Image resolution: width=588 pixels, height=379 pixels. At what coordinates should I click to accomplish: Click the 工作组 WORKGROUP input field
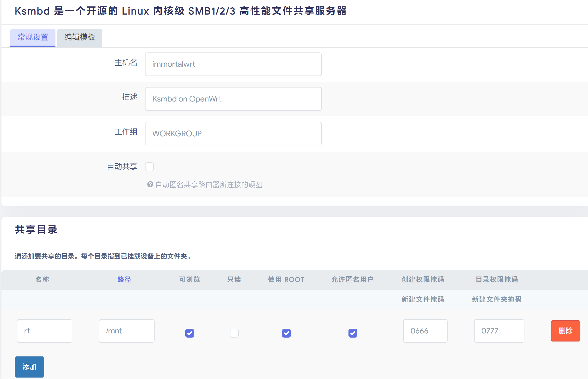pos(233,134)
